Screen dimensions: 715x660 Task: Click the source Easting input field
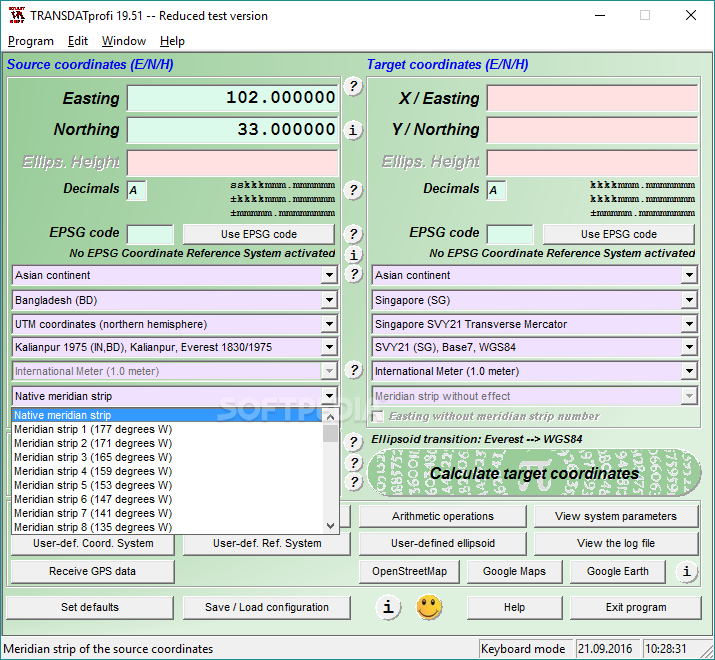(x=233, y=98)
